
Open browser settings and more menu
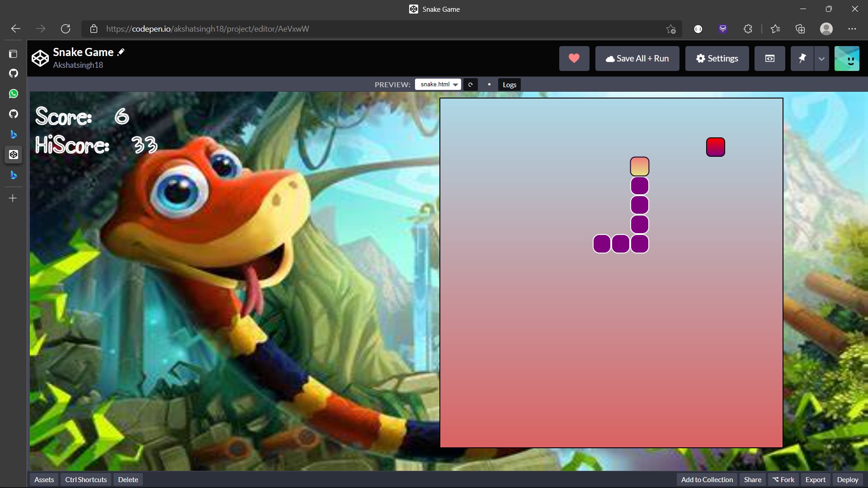(852, 29)
